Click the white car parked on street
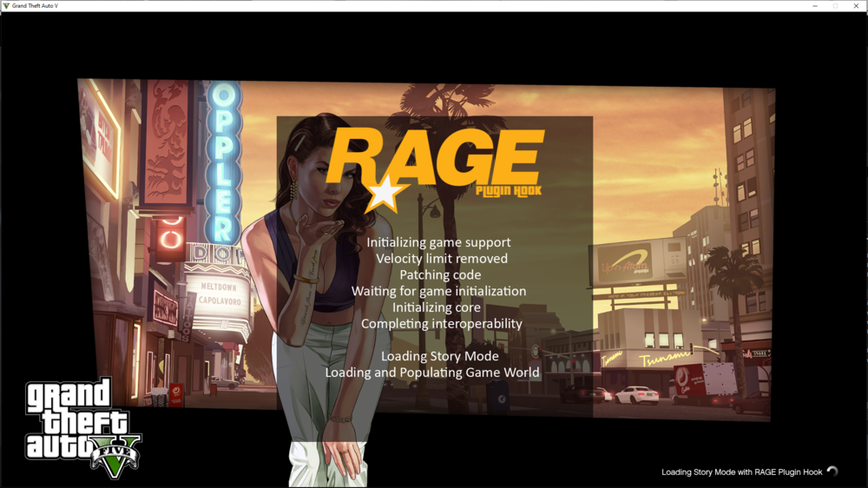 pyautogui.click(x=636, y=395)
